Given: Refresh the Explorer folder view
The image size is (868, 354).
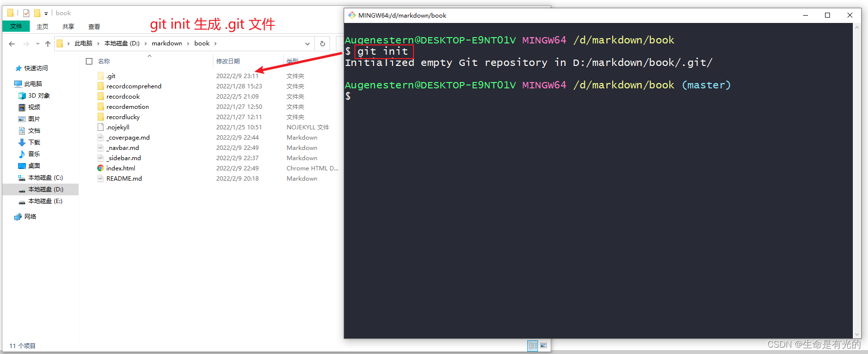Looking at the screenshot, I should pyautogui.click(x=322, y=43).
